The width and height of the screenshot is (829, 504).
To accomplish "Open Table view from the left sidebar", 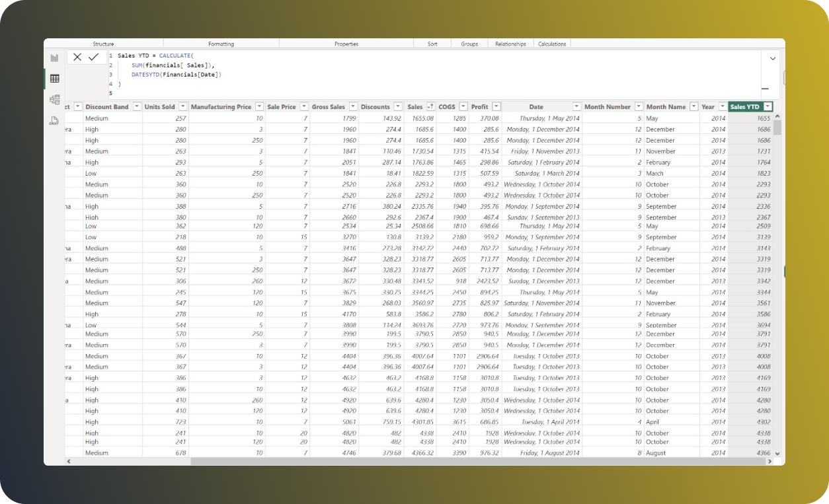I will 54,79.
